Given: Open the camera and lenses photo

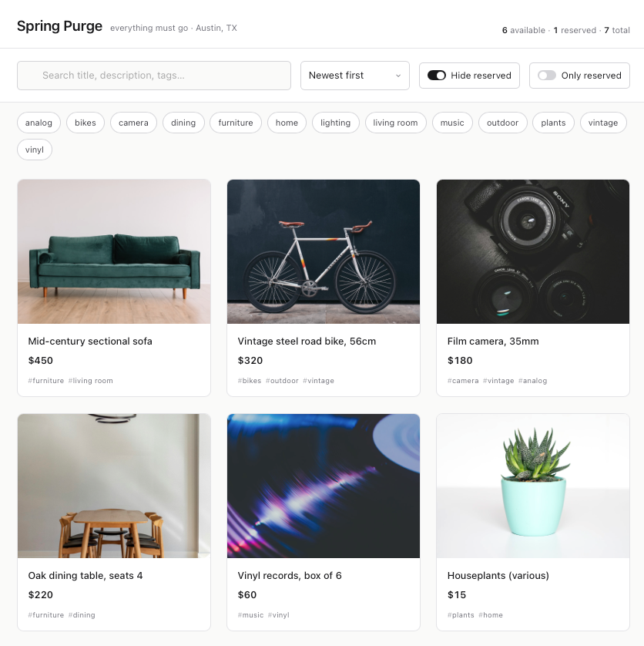Looking at the screenshot, I should tap(533, 251).
